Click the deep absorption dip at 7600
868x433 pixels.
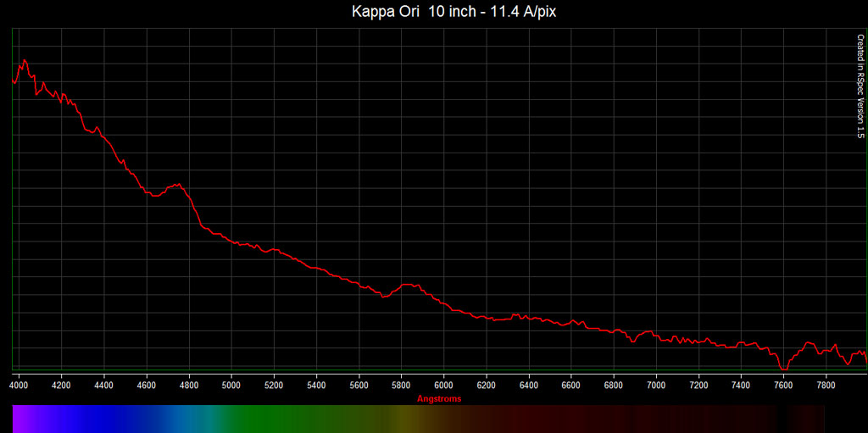pyautogui.click(x=784, y=369)
